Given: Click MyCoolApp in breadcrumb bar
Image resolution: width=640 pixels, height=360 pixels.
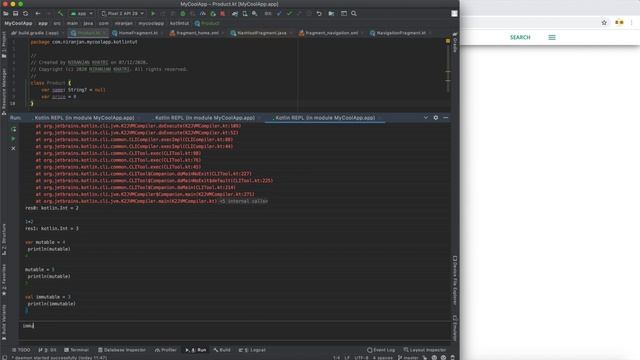Looking at the screenshot, I should tap(18, 23).
